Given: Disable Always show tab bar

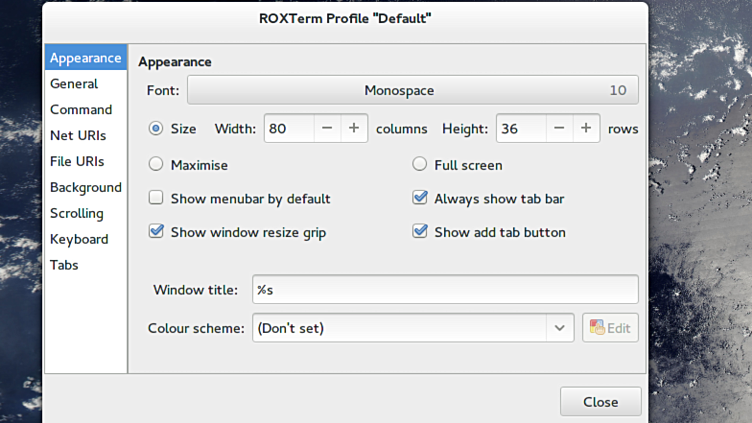Looking at the screenshot, I should click(420, 198).
